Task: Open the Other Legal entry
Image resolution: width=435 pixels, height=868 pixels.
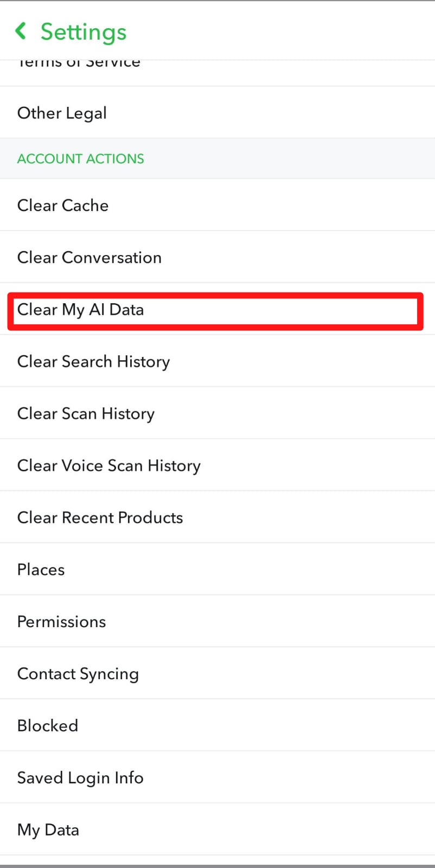Action: [62, 113]
